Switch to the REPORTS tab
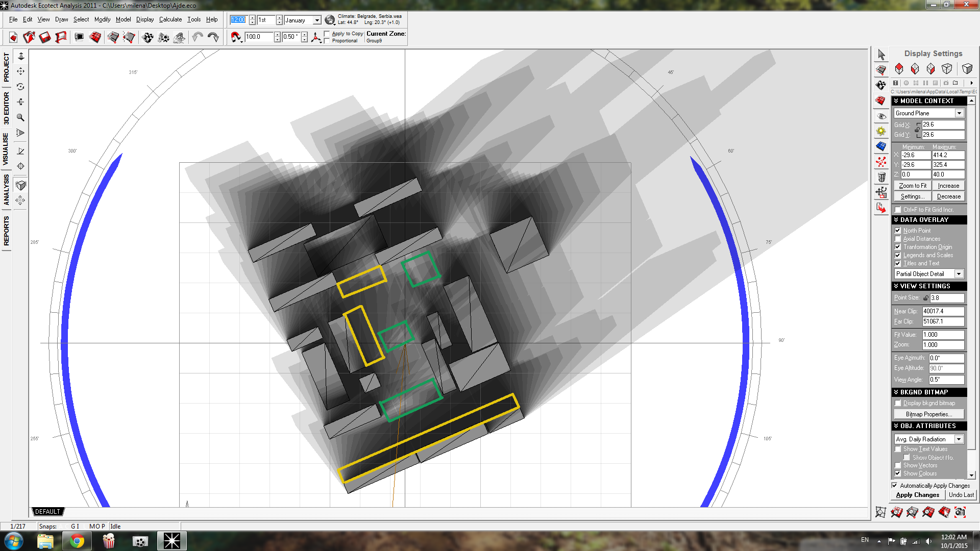The height and width of the screenshot is (551, 980). 6,231
